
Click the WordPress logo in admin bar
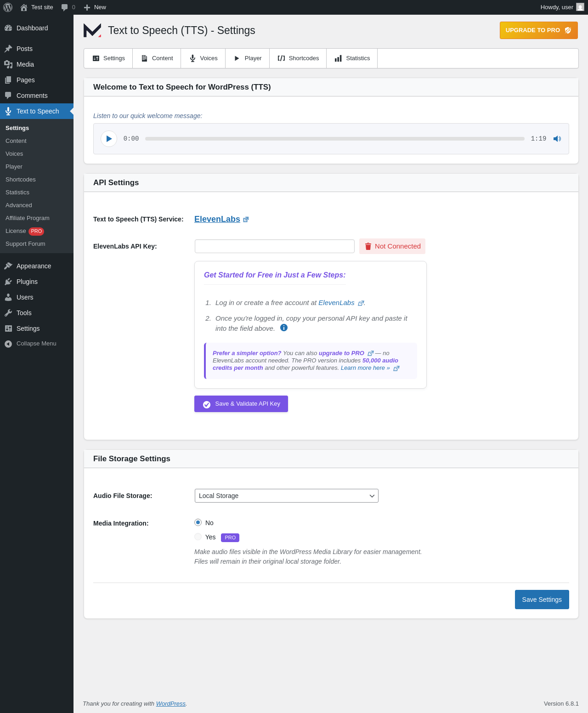click(8, 7)
